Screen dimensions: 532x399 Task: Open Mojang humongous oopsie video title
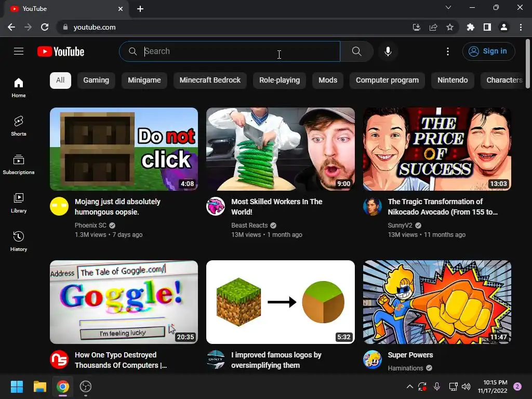coord(117,207)
